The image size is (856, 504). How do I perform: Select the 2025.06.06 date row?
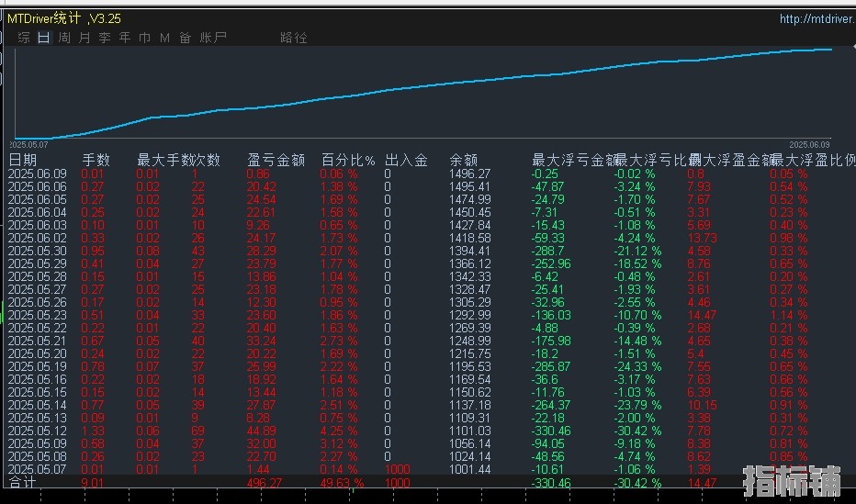37,186
